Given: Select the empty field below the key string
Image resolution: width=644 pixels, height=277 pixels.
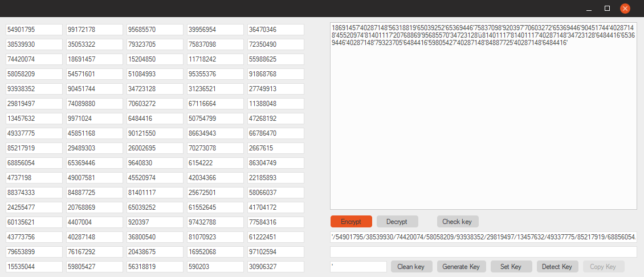Looking at the screenshot, I should coord(483,252).
